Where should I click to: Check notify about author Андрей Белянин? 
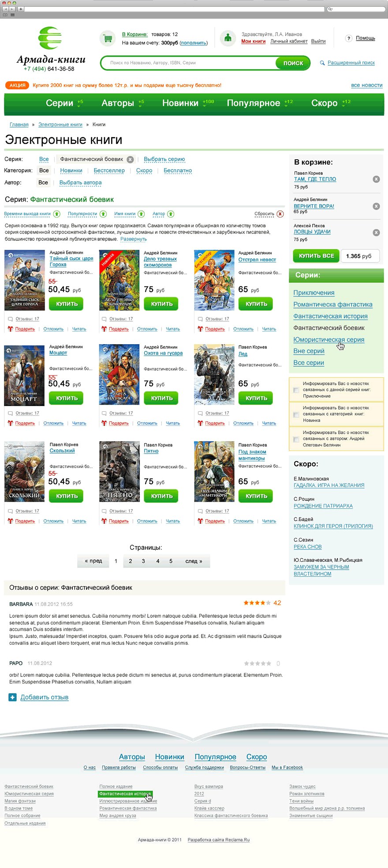point(296,439)
